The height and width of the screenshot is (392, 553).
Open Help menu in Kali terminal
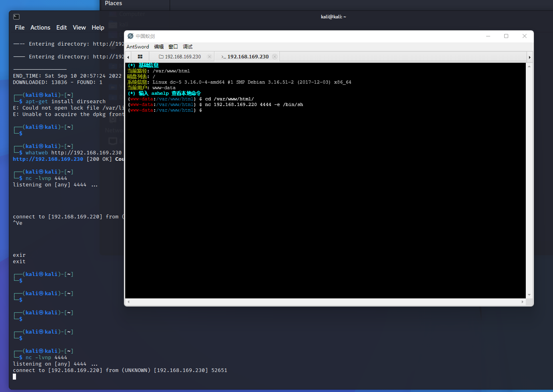(x=98, y=28)
